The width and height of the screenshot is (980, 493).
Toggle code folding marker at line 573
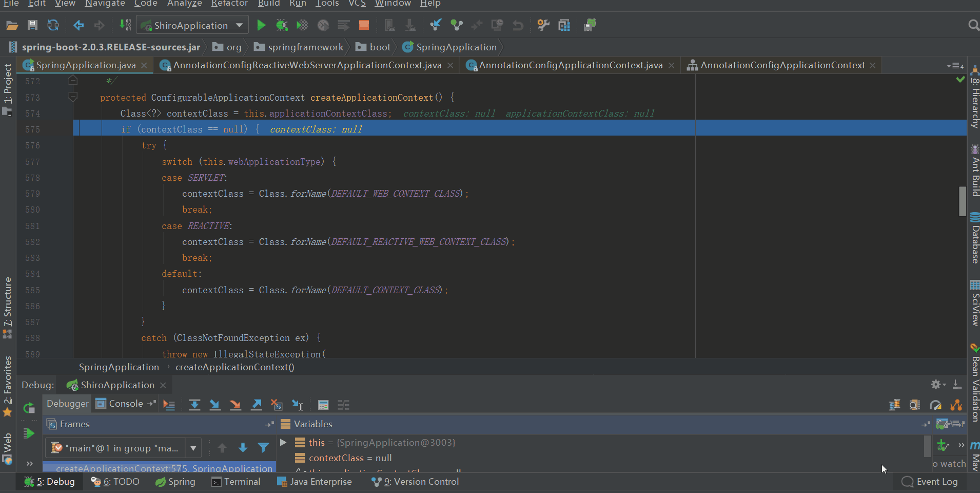73,97
